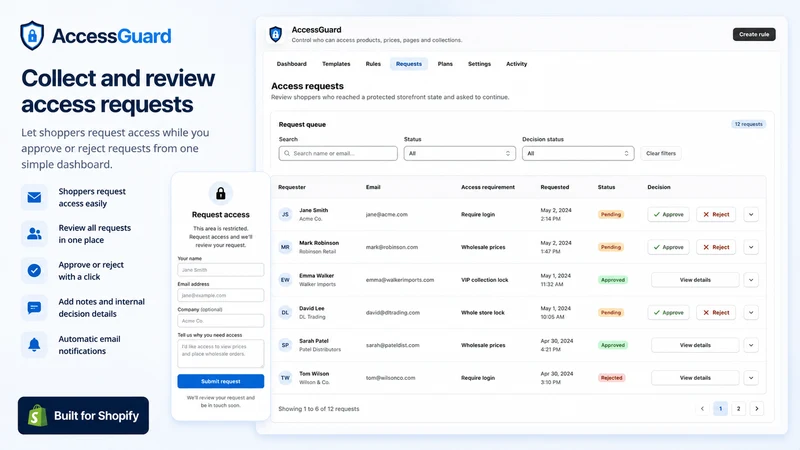Click the envelope icon beside Shoppers request access

point(34,197)
